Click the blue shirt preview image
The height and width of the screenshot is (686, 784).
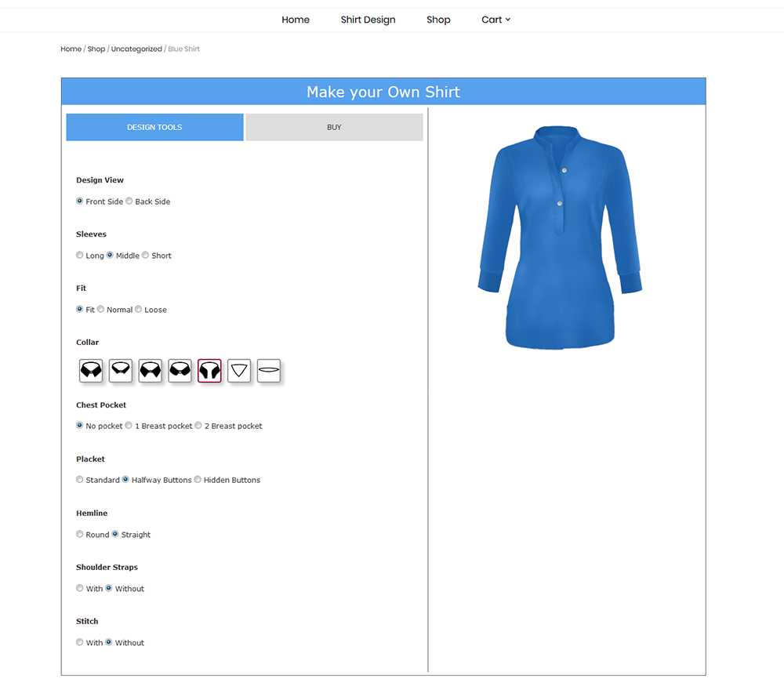pos(560,238)
